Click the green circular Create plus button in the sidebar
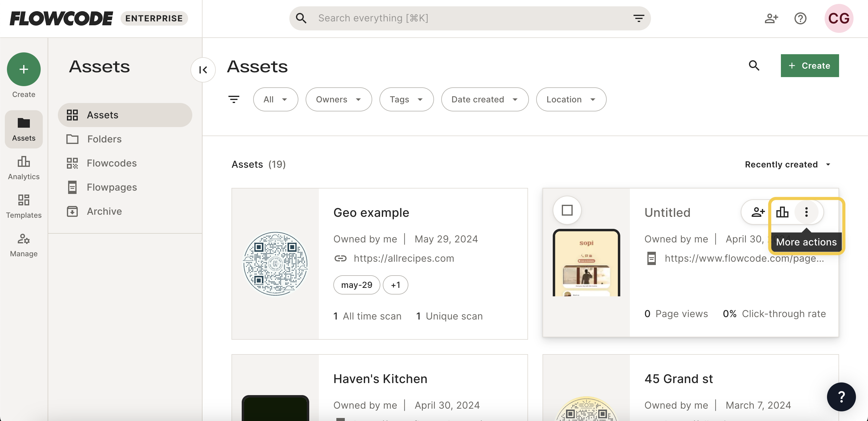 (24, 69)
